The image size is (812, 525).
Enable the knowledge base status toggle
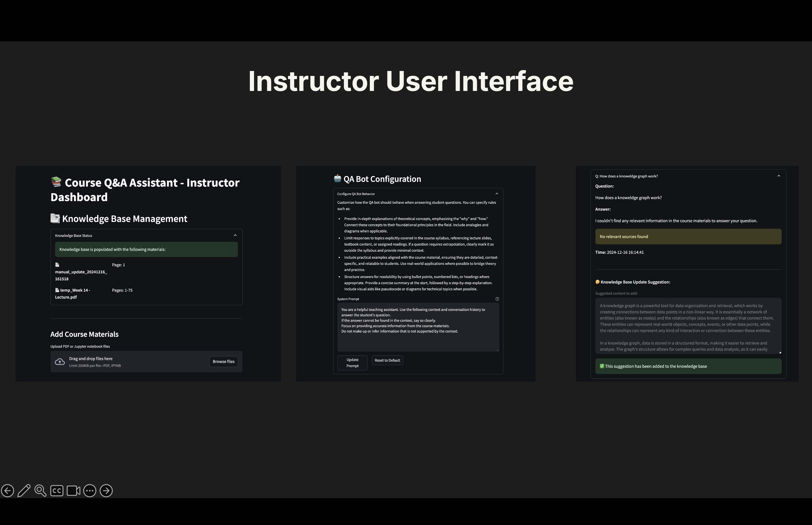(235, 235)
